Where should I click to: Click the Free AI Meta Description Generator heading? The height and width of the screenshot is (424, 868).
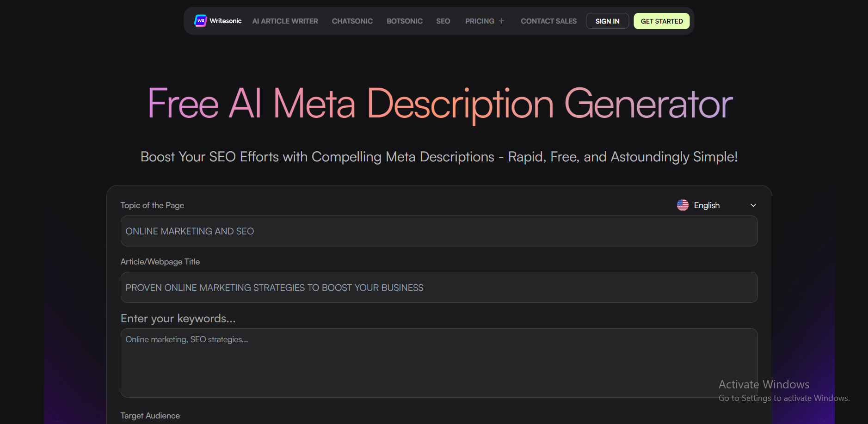tap(438, 104)
